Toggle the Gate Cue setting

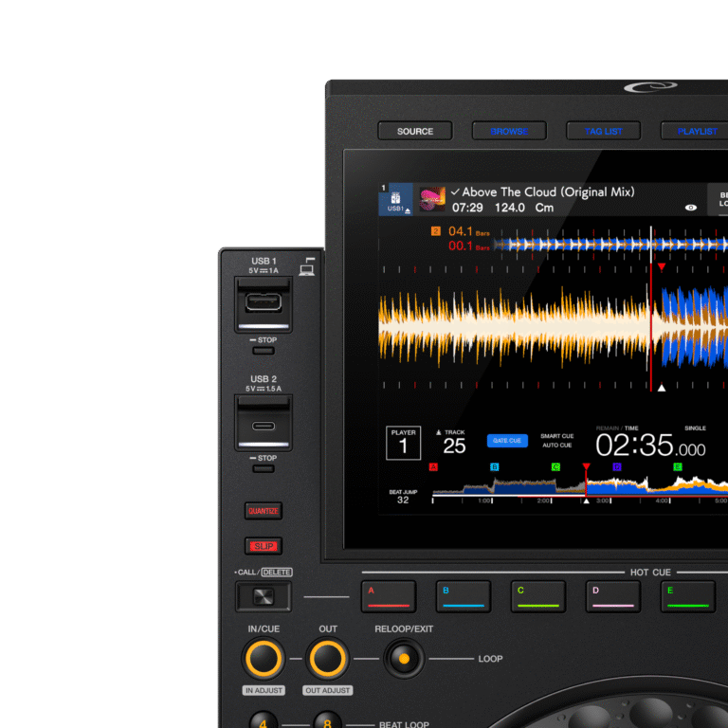[x=507, y=441]
